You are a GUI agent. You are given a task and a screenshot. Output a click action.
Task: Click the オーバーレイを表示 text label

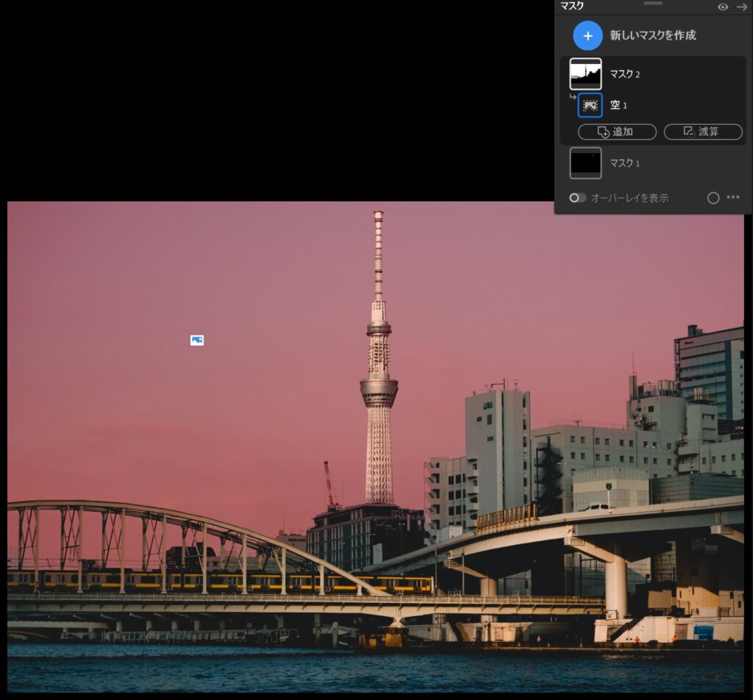(x=629, y=198)
